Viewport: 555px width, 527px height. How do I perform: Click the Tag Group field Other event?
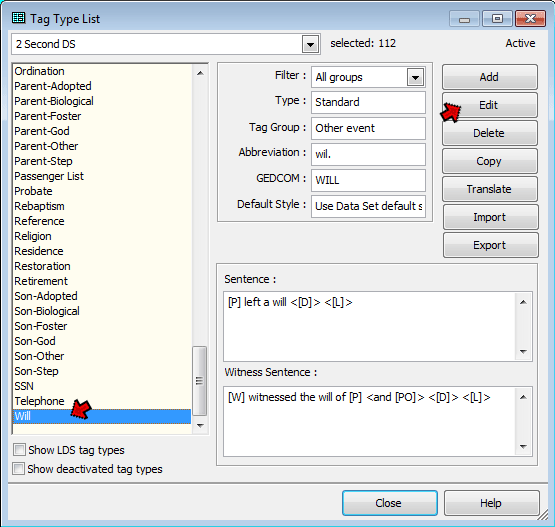click(x=368, y=128)
